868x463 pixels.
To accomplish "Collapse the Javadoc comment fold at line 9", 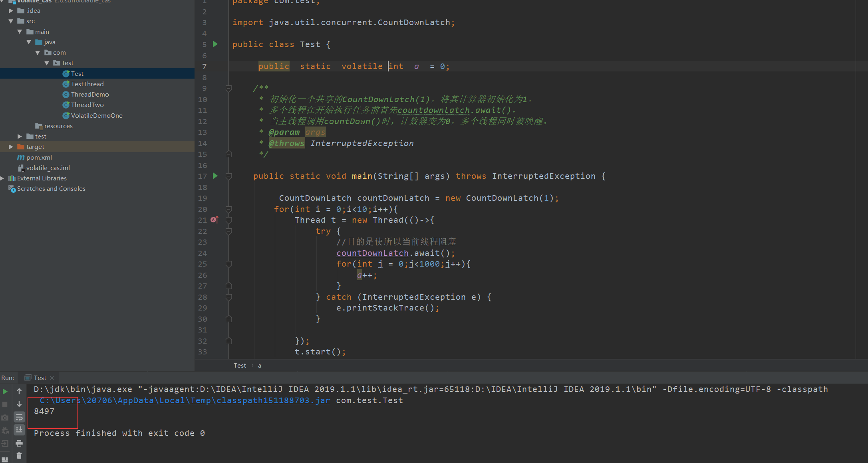I will tap(229, 88).
